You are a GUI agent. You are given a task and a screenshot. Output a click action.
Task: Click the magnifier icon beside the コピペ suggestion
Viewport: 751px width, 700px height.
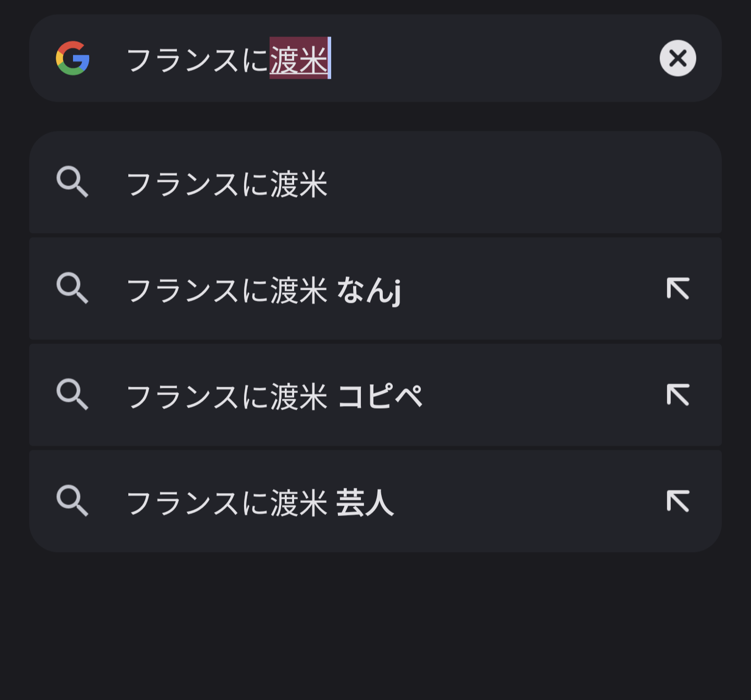72,395
